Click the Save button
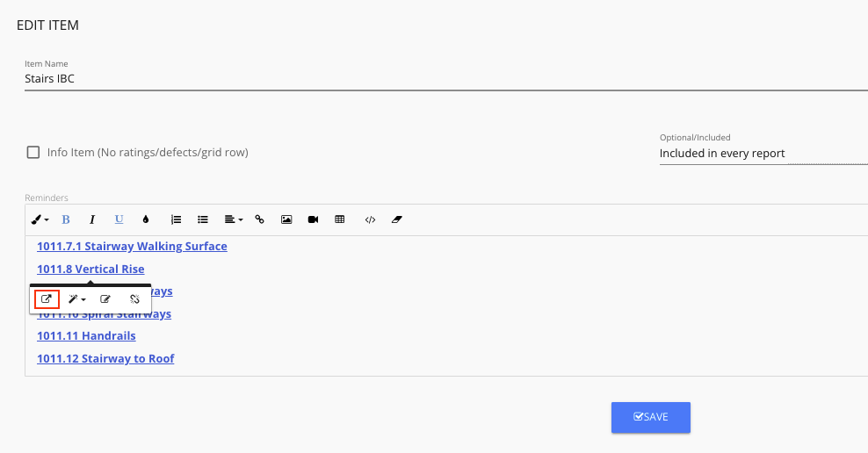Viewport: 868px width, 453px height. [x=650, y=417]
